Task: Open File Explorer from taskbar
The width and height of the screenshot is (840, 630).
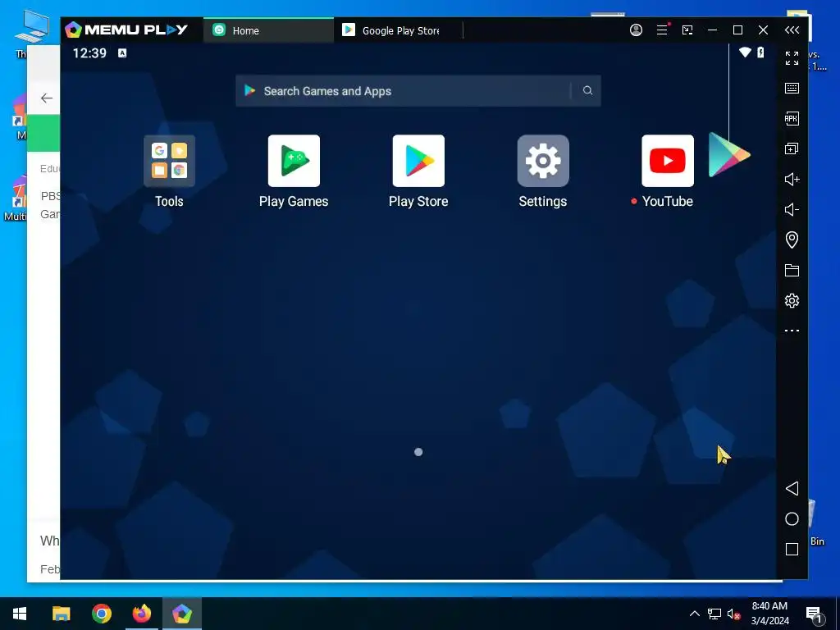Action: (x=61, y=614)
